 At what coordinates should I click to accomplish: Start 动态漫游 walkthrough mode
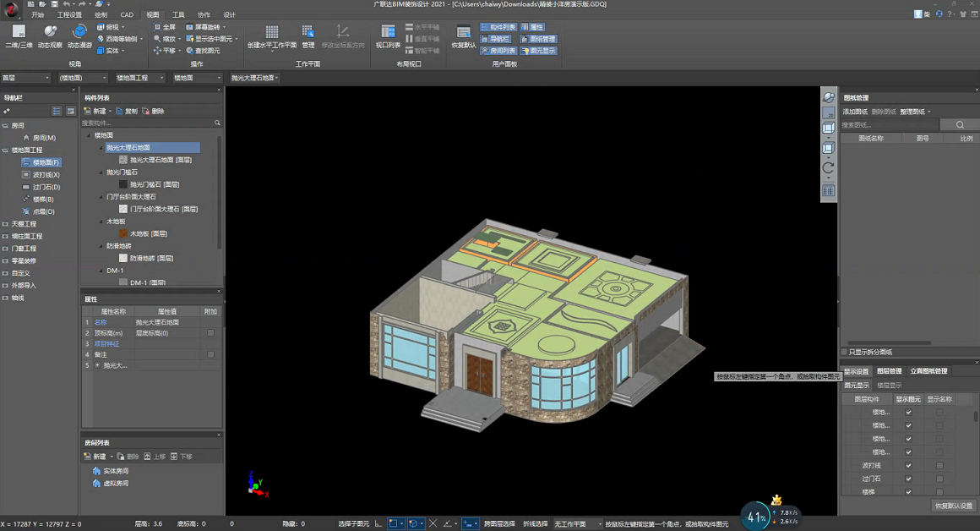coord(79,32)
